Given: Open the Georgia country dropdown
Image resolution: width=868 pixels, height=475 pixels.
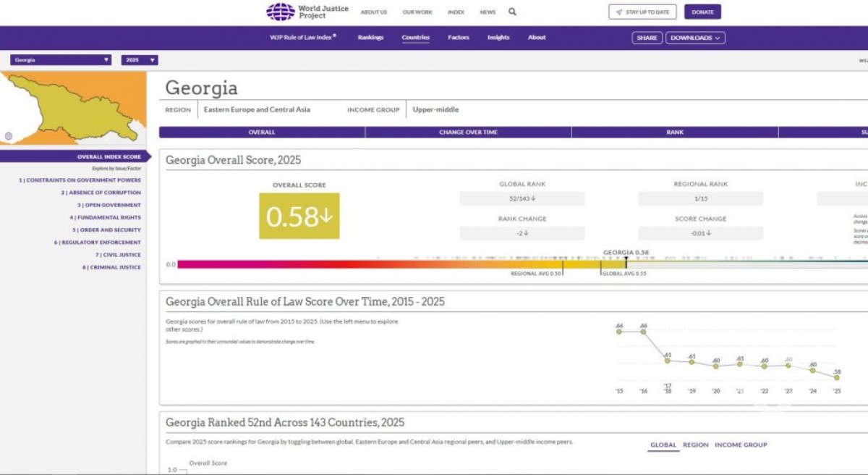Looking at the screenshot, I should click(x=61, y=60).
